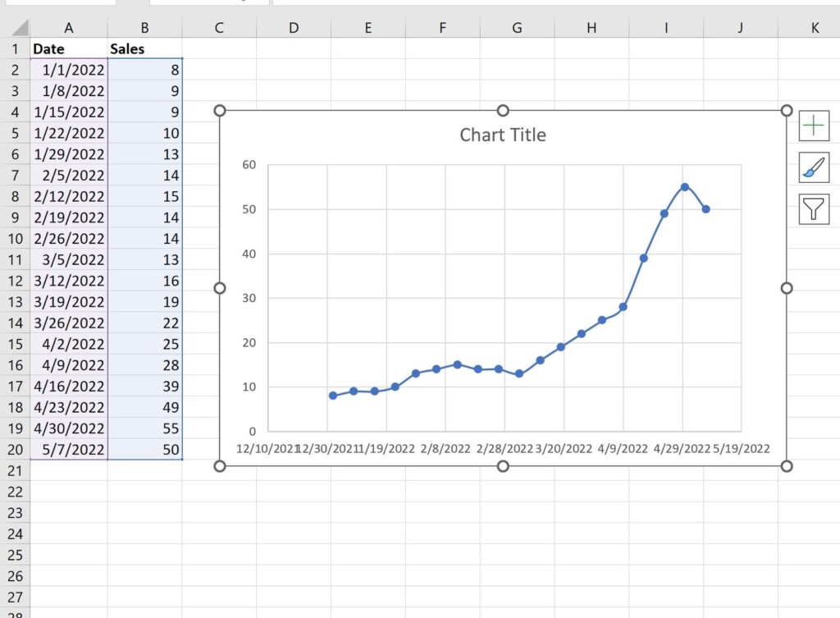Select cell containing 3/12/2022
This screenshot has height=618, width=840.
pyautogui.click(x=69, y=281)
